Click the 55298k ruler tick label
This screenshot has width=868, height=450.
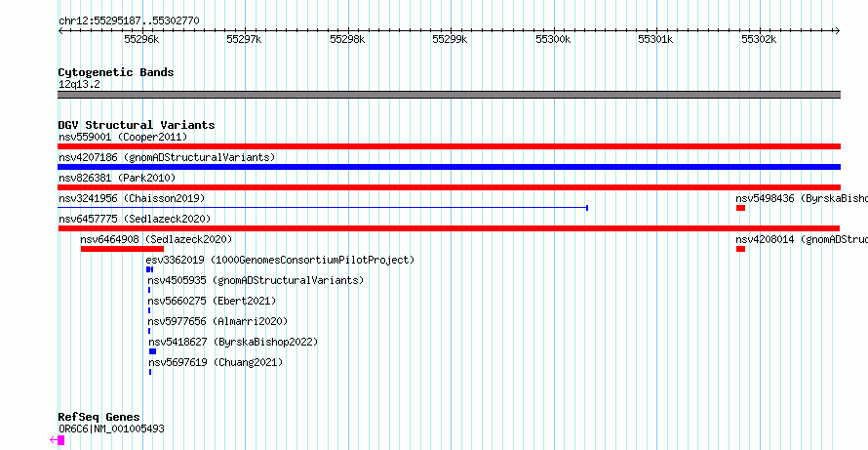(x=347, y=39)
